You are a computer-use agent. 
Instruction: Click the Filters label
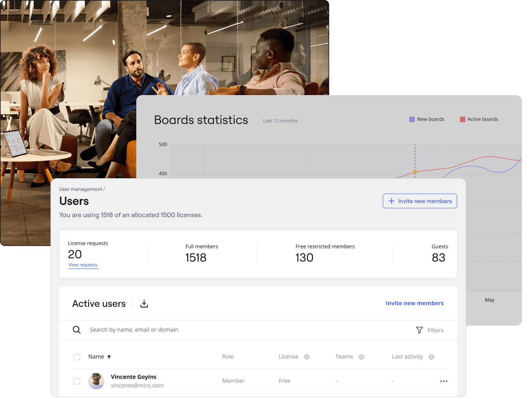pyautogui.click(x=435, y=330)
